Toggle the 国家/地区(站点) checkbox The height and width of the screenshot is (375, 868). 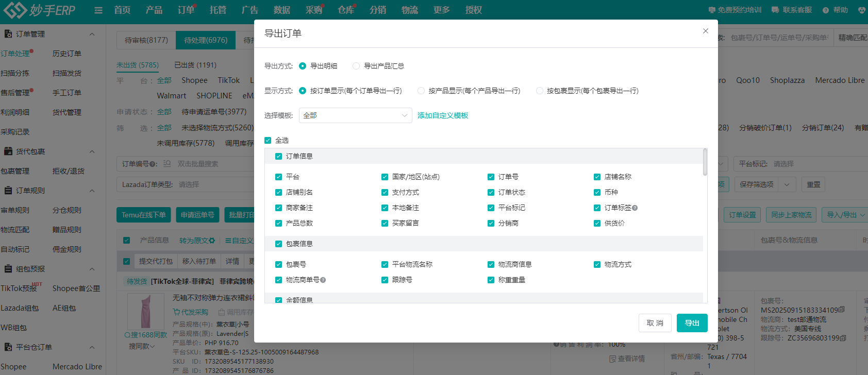[x=385, y=177]
